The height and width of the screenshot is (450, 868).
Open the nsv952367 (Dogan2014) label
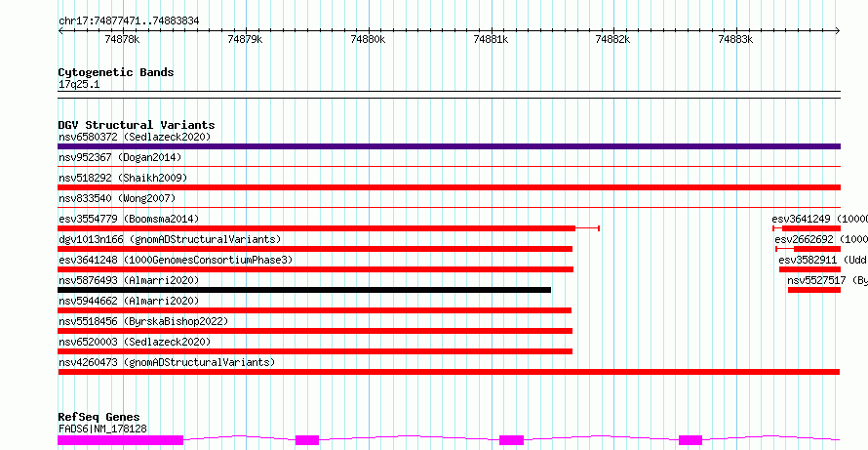(120, 157)
